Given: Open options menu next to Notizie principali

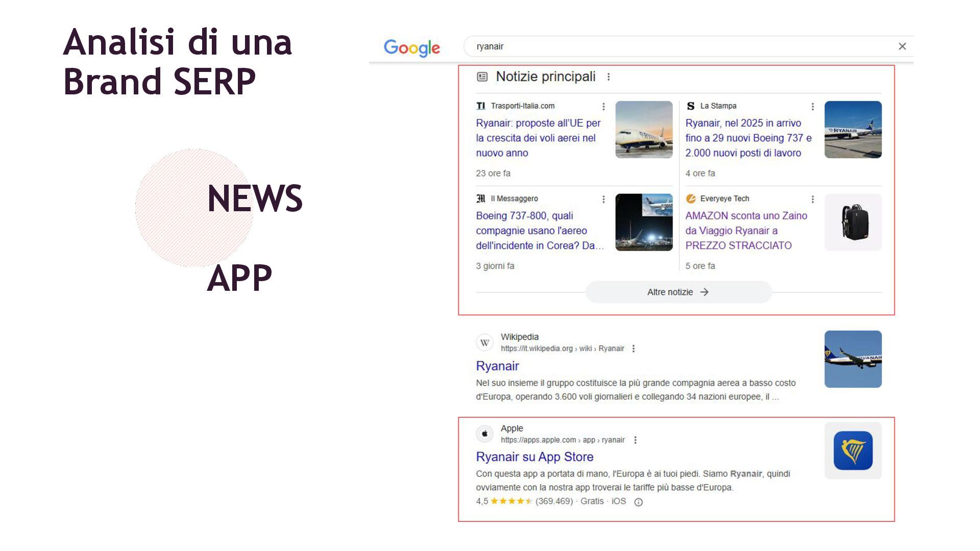Looking at the screenshot, I should [x=608, y=77].
